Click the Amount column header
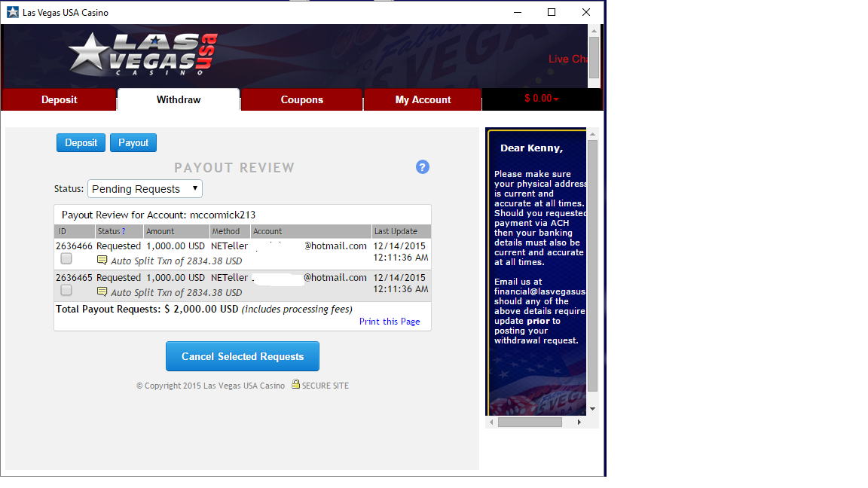 point(176,231)
